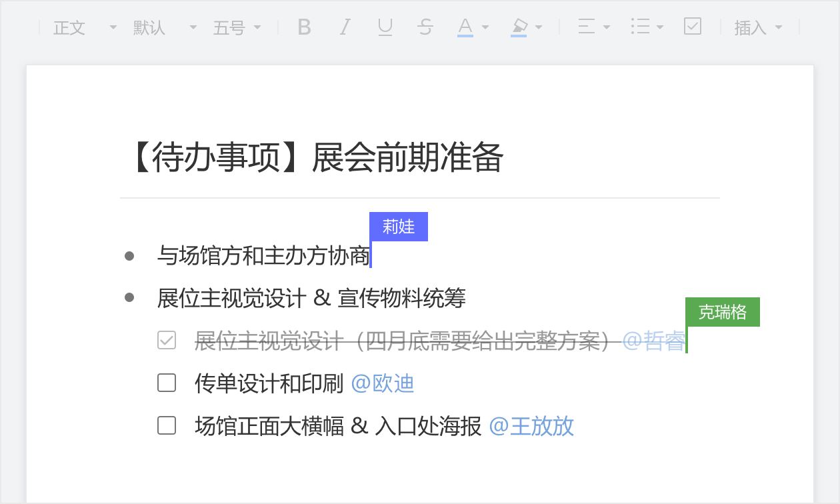Open the 正文 paragraph style dropdown
This screenshot has height=504, width=840.
[85, 27]
